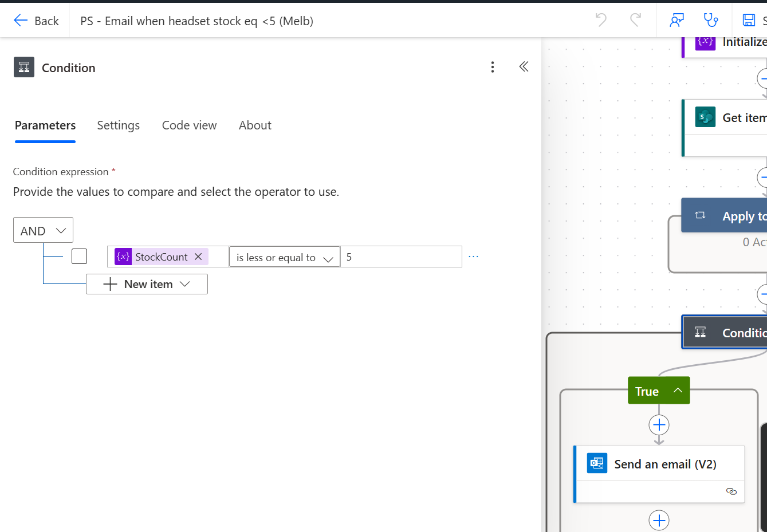The image size is (767, 532).
Task: Click the value field containing 5
Action: tap(401, 257)
